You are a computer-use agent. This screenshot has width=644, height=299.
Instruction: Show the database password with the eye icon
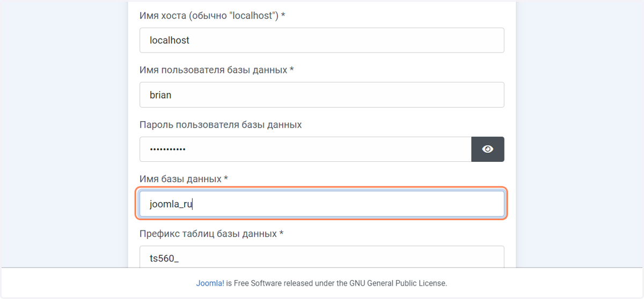click(x=488, y=149)
